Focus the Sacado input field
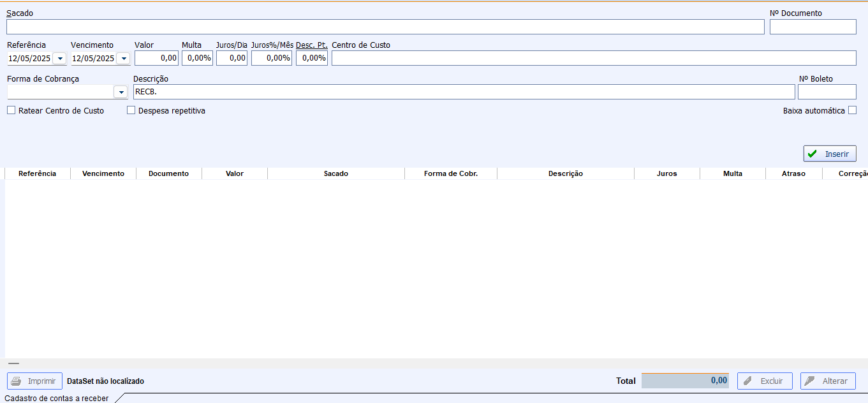 tap(385, 27)
